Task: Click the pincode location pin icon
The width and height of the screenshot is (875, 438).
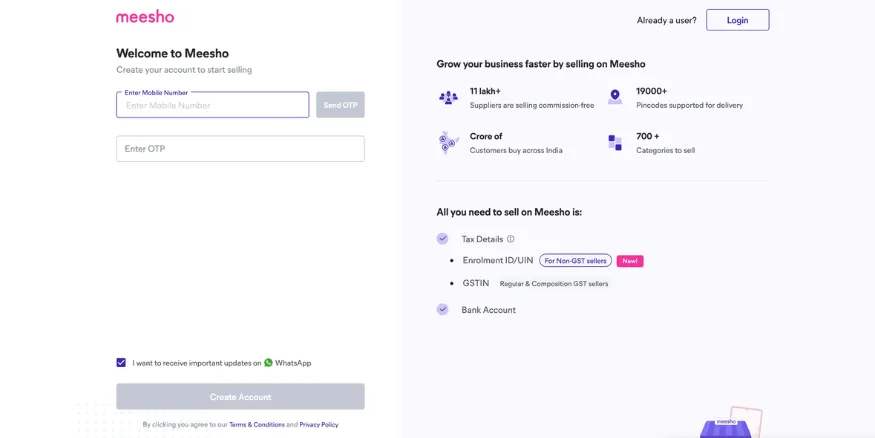Action: coord(615,97)
